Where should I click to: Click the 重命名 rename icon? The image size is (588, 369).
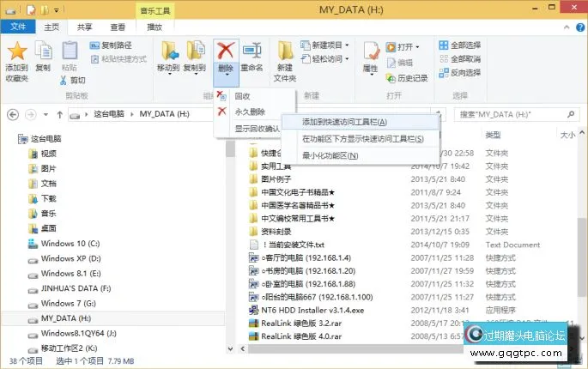[252, 51]
